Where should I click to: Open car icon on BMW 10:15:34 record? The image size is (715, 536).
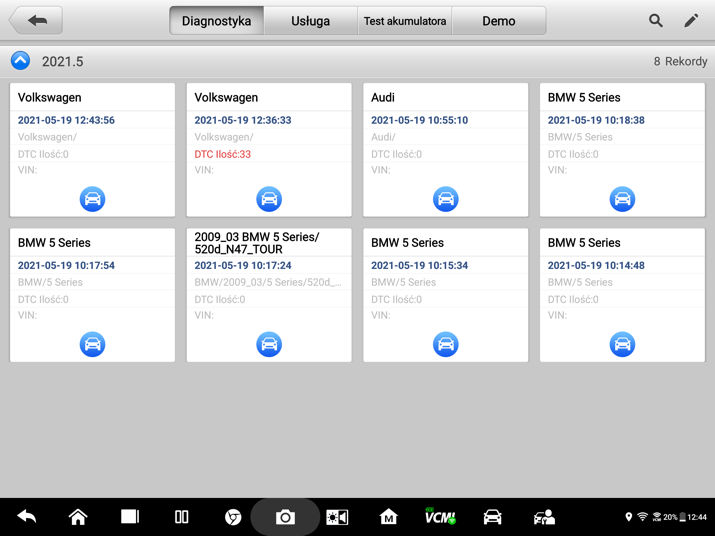point(446,344)
